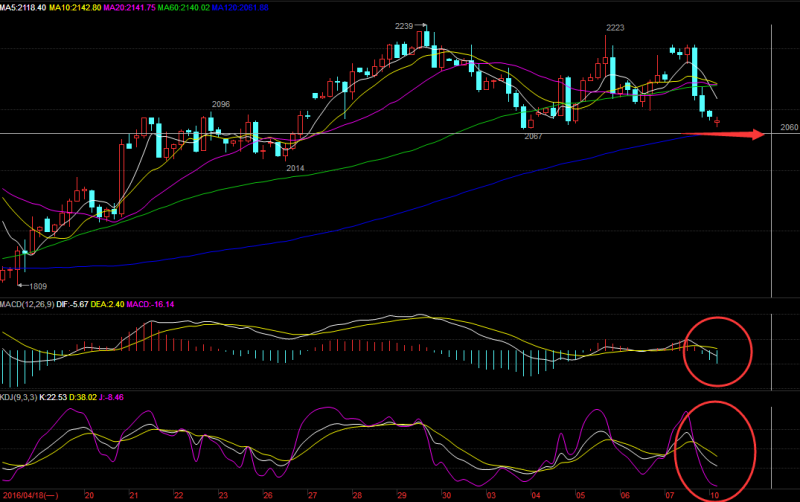
Task: Select the 2223 high price marker
Action: pyautogui.click(x=615, y=28)
